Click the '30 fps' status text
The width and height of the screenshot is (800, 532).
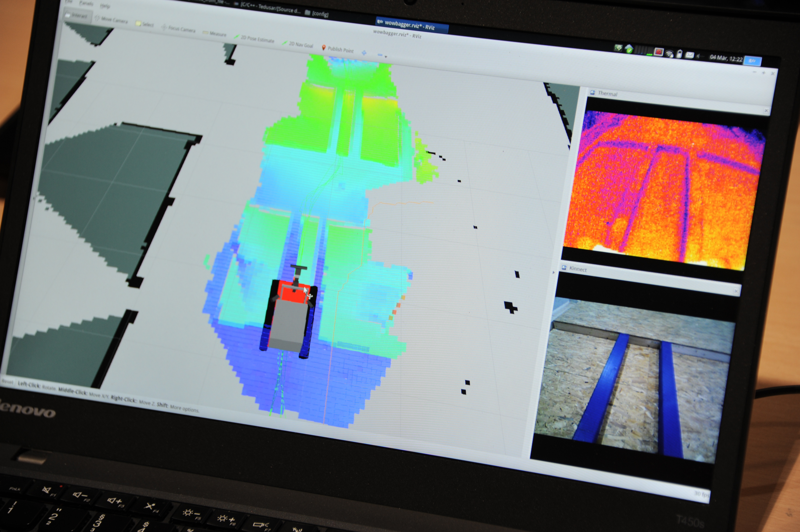coord(701,494)
